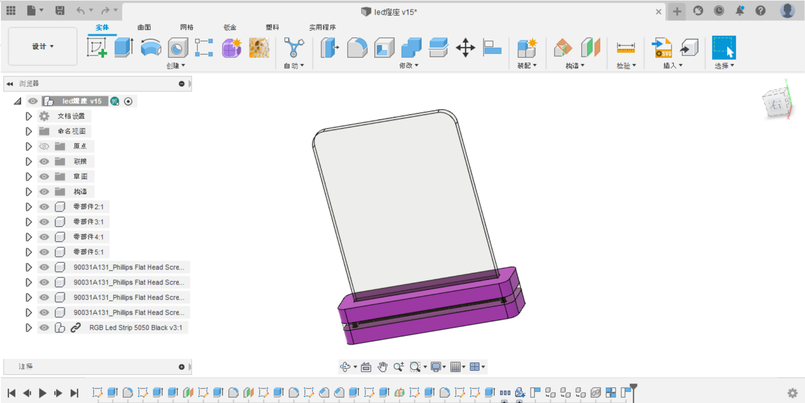Click the Redo arrow
805x403 pixels.
pos(105,10)
